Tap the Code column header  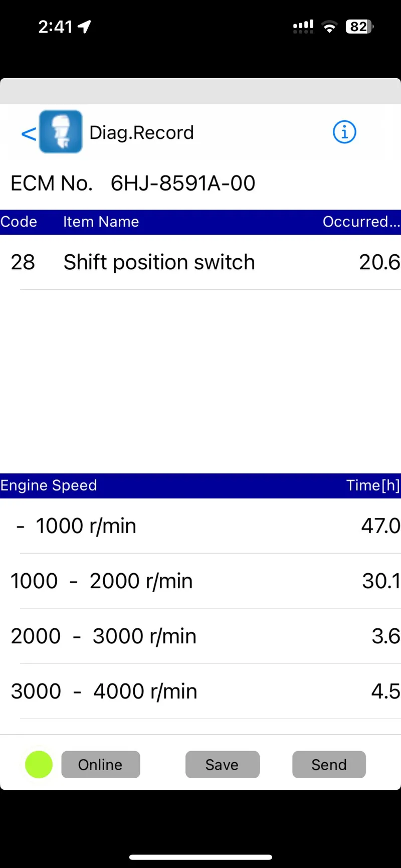[19, 222]
